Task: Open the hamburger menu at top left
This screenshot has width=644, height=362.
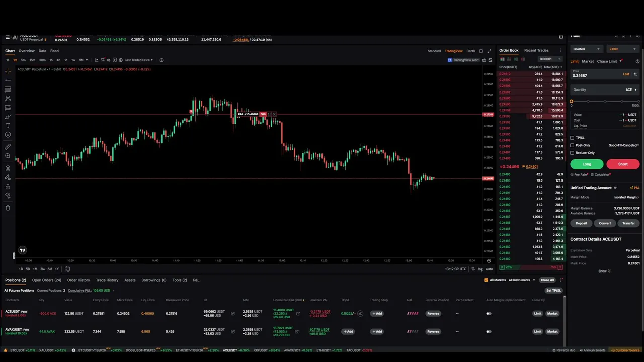Action: pos(8,37)
